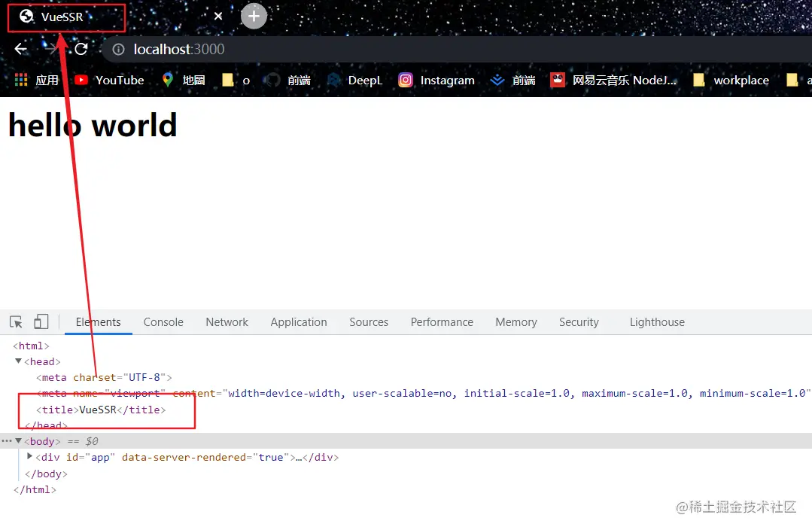Open the Google Maps 地圖 bookmark
812x530 pixels.
point(184,80)
